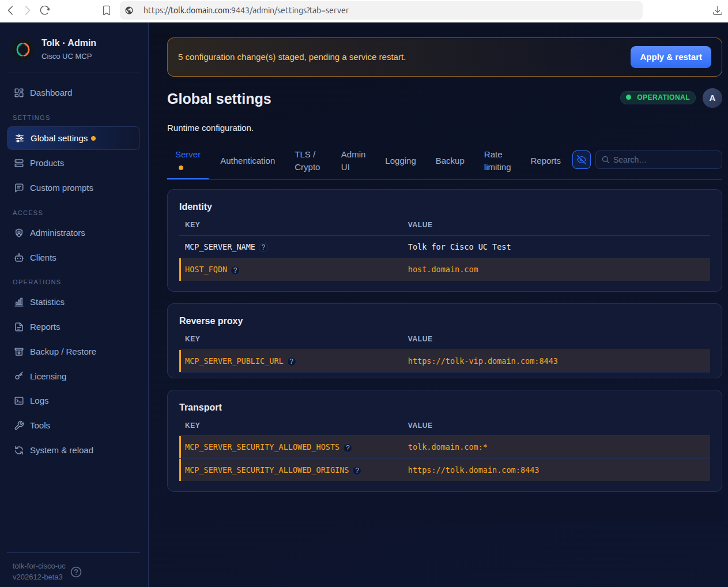Open Licensing page
Viewport: 728px width, 587px height.
(73, 377)
